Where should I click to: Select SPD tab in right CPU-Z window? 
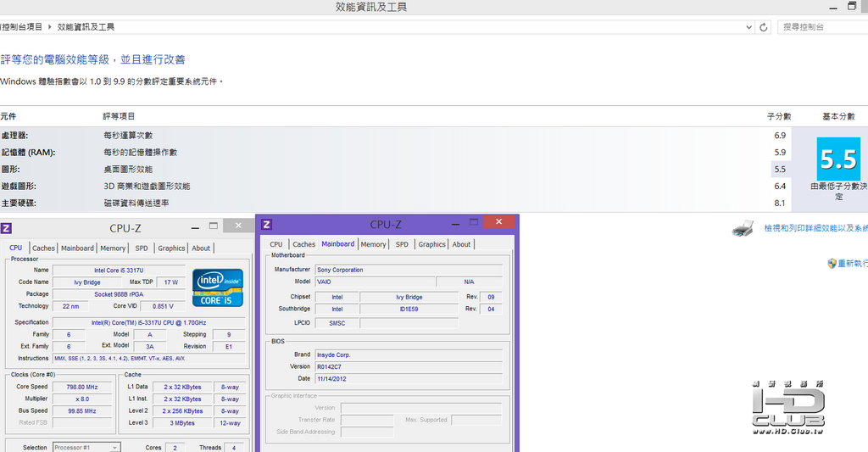[403, 244]
